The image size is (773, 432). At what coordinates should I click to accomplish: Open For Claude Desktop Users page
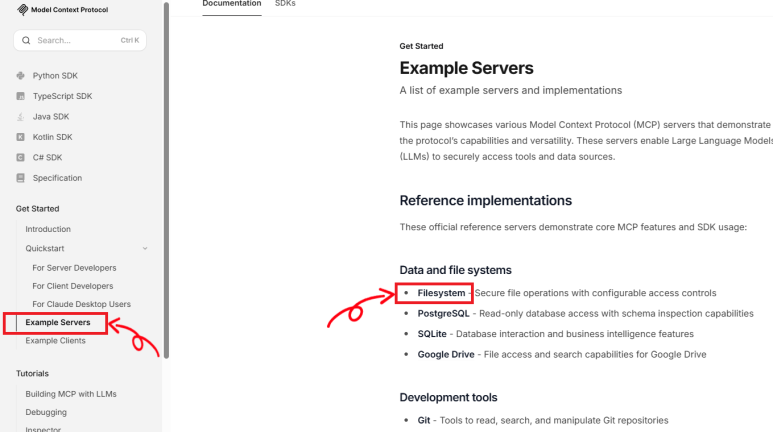81,304
